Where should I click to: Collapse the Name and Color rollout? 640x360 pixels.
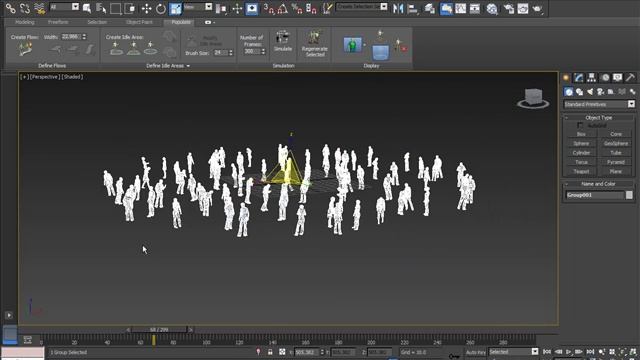click(598, 184)
